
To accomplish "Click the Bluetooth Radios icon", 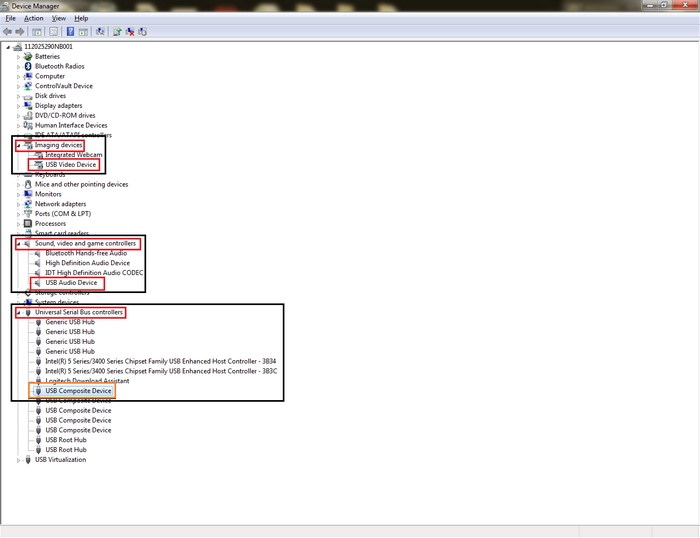I will click(28, 66).
